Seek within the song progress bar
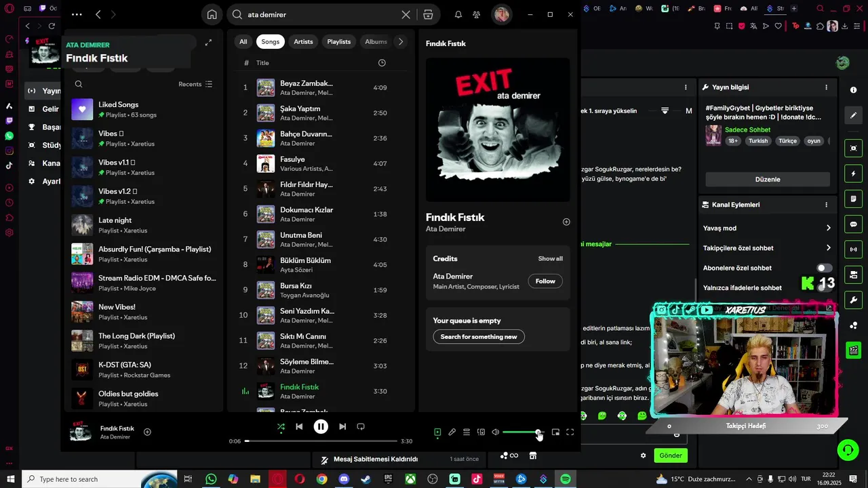 click(321, 441)
